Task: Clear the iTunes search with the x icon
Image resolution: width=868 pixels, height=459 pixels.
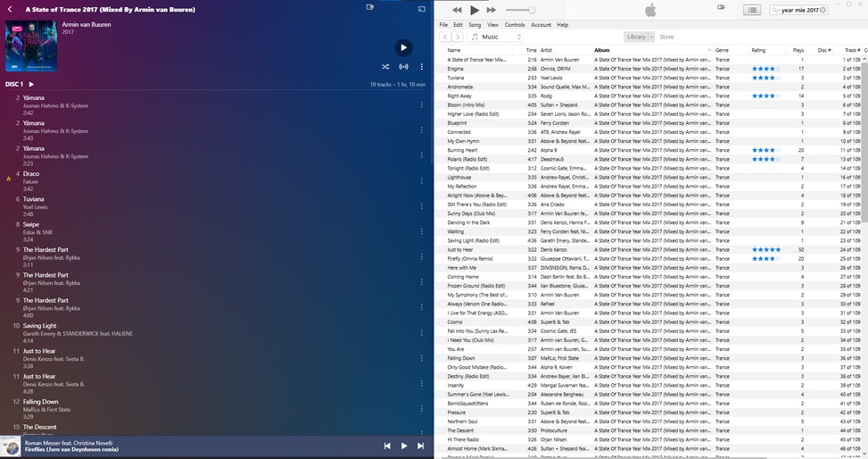Action: click(823, 10)
